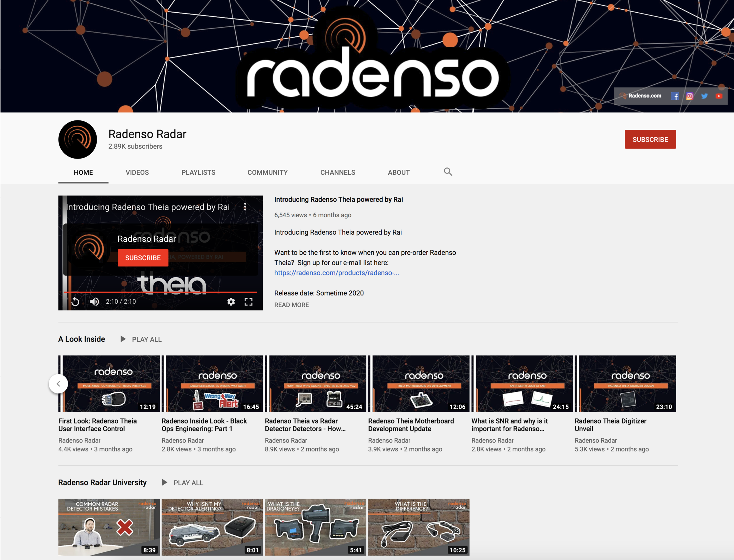The height and width of the screenshot is (560, 734).
Task: Open the Motherboard Development video thumbnail
Action: pos(419,384)
